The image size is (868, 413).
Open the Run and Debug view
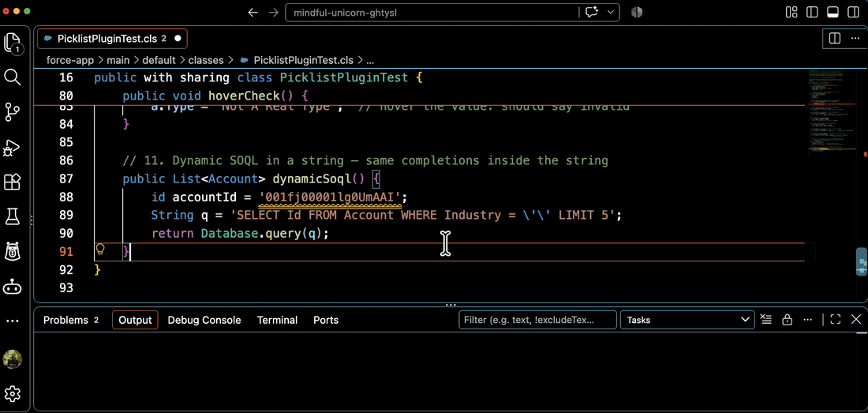click(12, 148)
